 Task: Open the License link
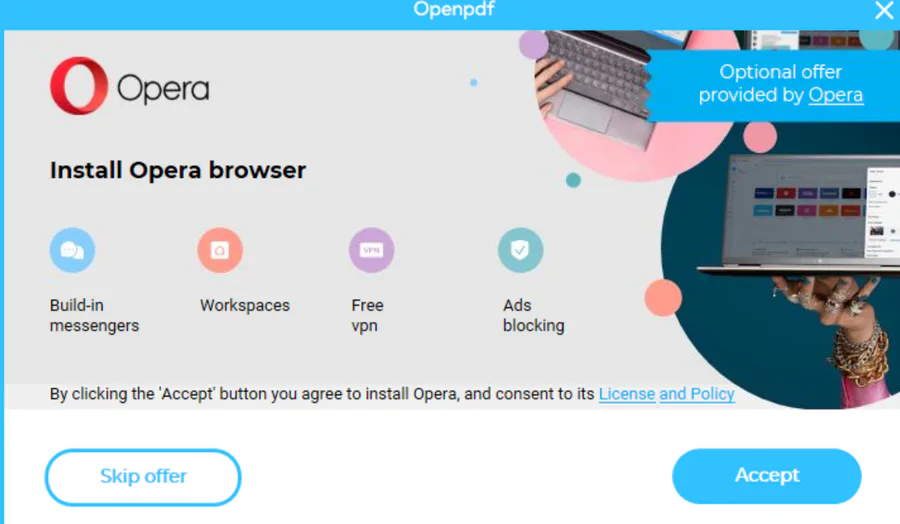(x=627, y=394)
